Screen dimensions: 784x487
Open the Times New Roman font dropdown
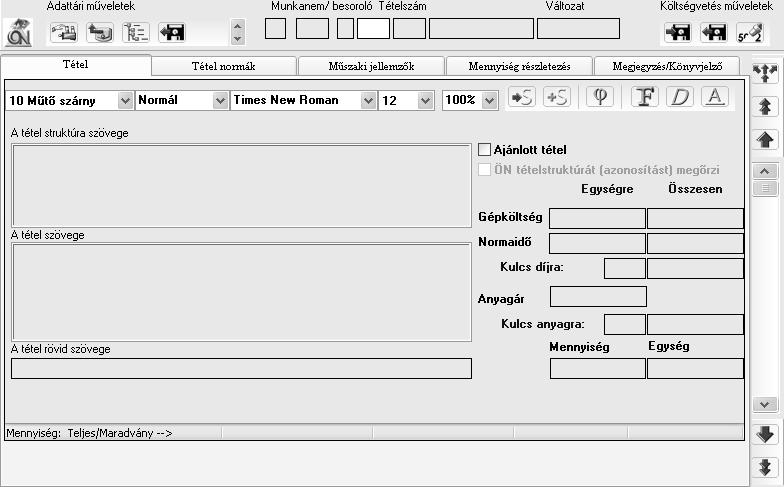click(x=368, y=100)
